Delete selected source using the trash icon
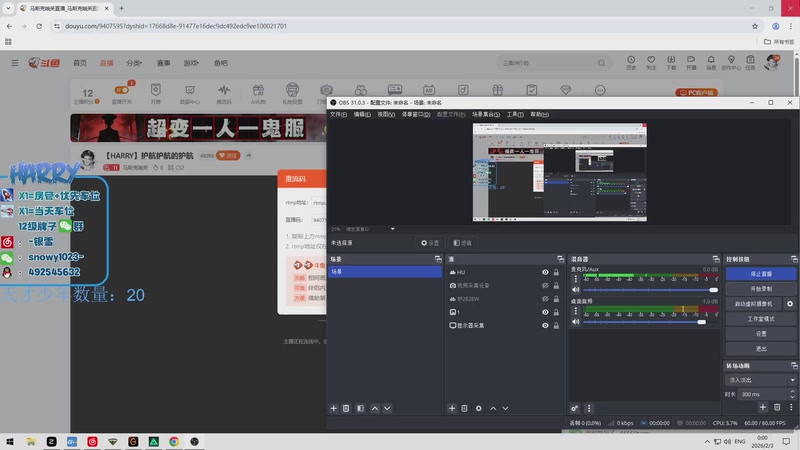 pos(464,408)
